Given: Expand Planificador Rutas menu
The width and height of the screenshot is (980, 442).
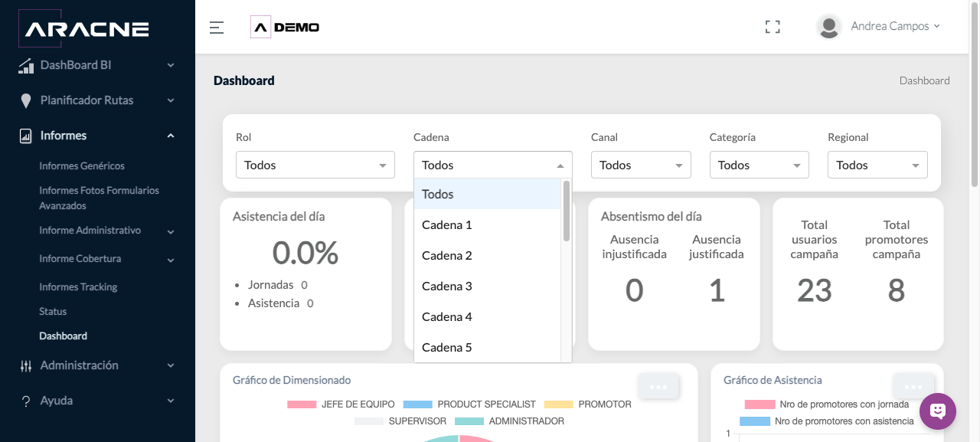Looking at the screenshot, I should (x=171, y=101).
